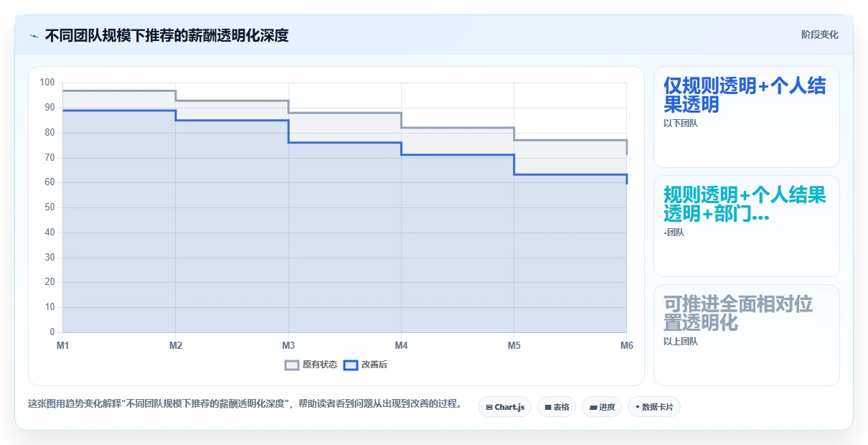The image size is (868, 445).
Task: Click the Chart.js tag's small icon
Action: pyautogui.click(x=489, y=408)
